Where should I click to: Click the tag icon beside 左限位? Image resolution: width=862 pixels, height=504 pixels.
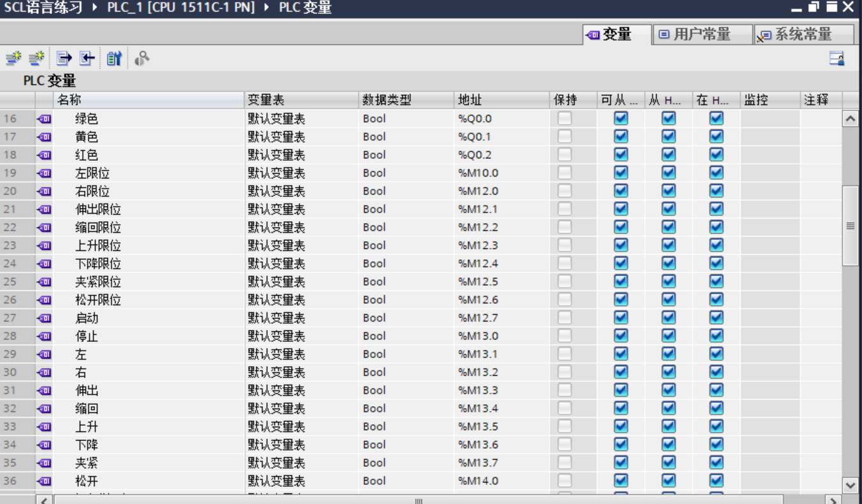(44, 173)
